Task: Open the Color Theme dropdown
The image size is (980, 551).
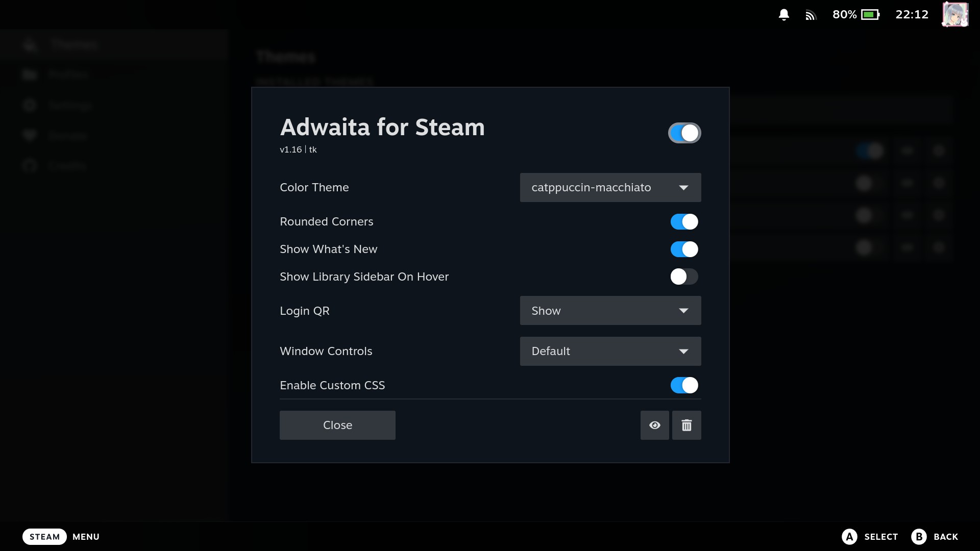Action: coord(610,188)
